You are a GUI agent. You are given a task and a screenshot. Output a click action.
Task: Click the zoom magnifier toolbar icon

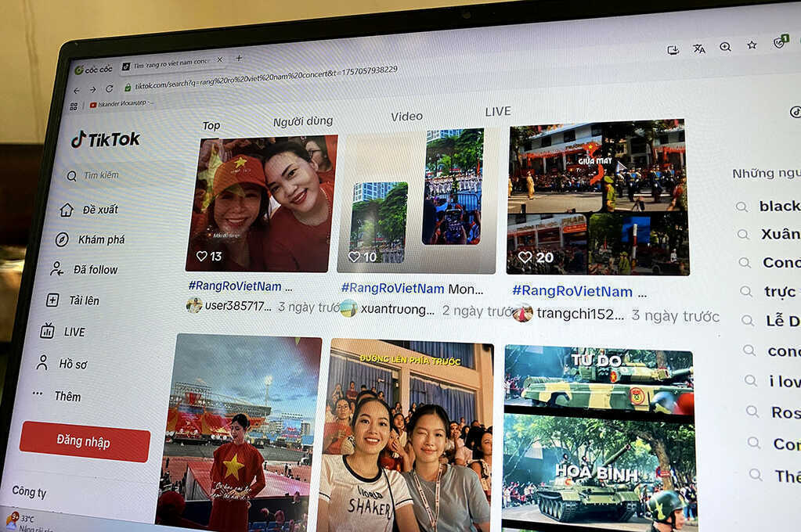coord(725,47)
